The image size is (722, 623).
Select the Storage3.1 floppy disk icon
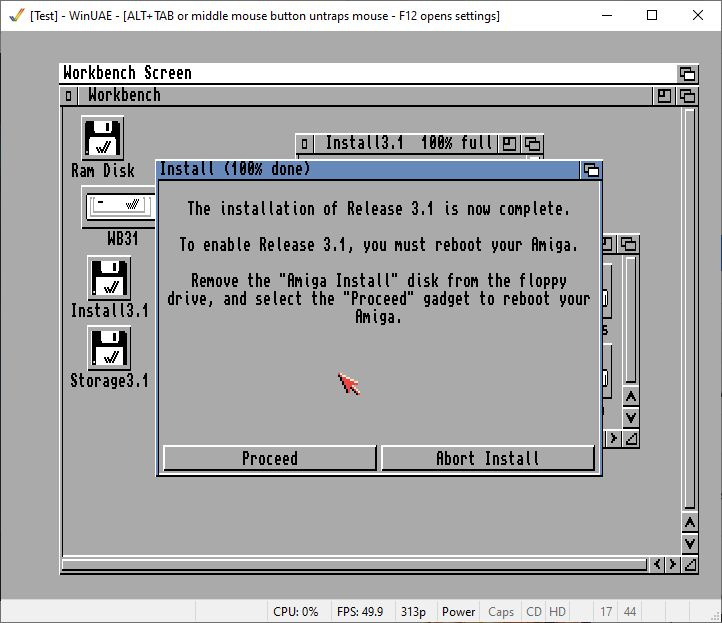(x=109, y=348)
